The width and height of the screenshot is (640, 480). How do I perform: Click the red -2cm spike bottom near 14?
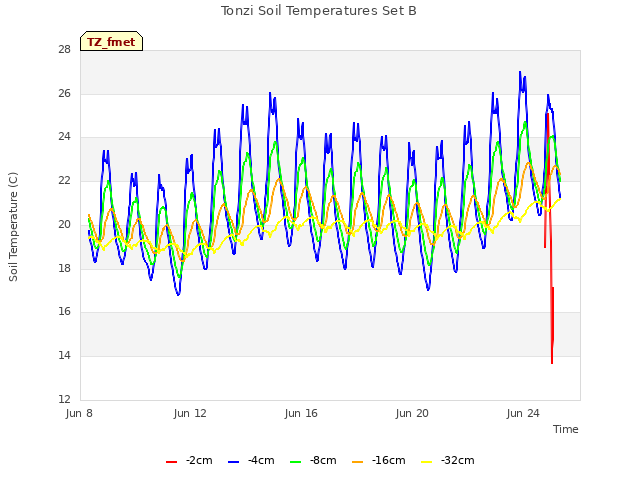pyautogui.click(x=552, y=362)
